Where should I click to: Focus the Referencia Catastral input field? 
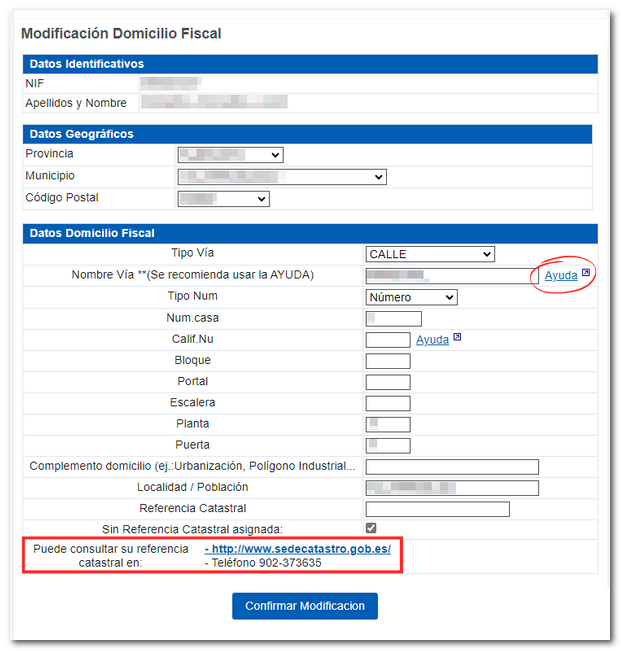coord(437,509)
